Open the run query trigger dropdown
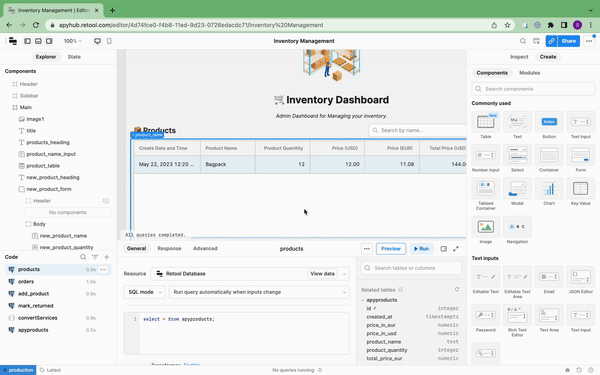The height and width of the screenshot is (375, 600). pos(259,292)
